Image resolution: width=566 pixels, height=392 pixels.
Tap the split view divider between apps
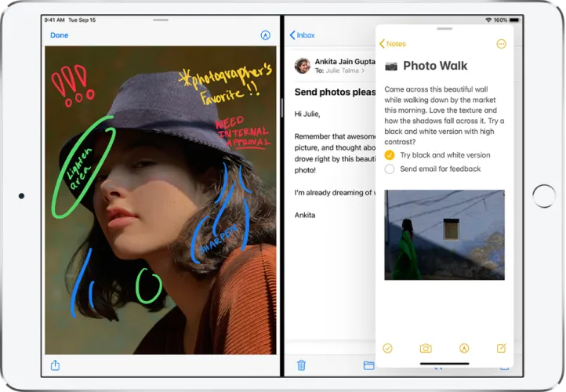281,196
